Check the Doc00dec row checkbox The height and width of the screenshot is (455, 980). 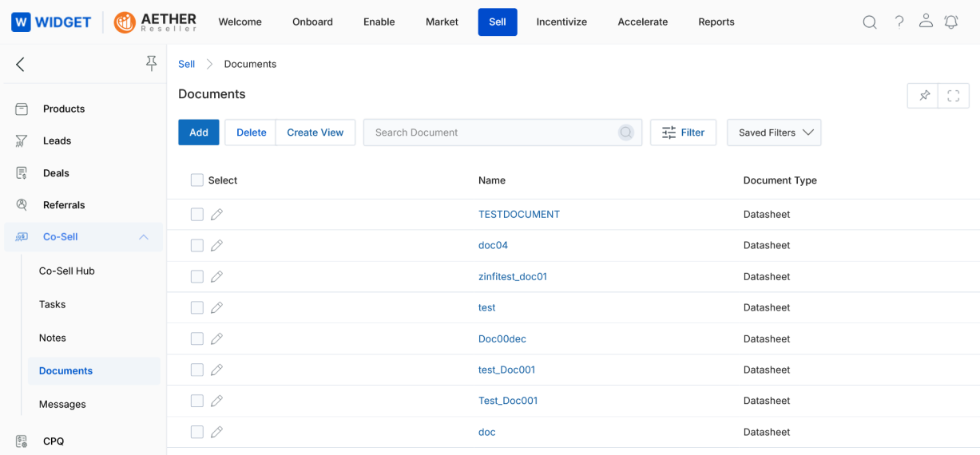click(x=197, y=338)
